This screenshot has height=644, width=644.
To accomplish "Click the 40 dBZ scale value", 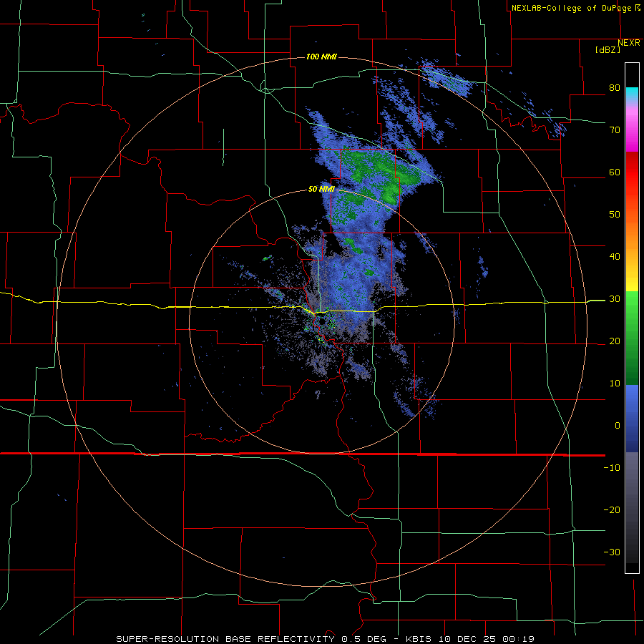I will [615, 257].
